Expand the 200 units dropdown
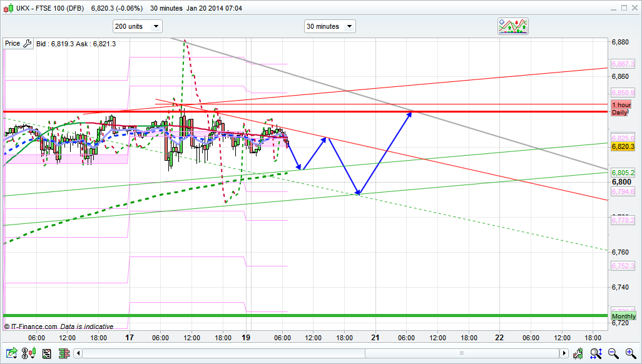 point(137,26)
